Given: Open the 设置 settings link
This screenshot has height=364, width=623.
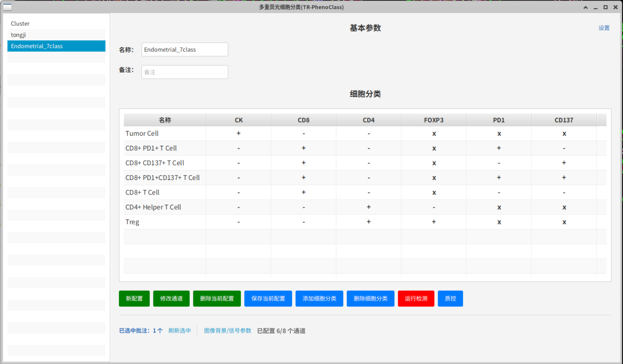Looking at the screenshot, I should [604, 28].
